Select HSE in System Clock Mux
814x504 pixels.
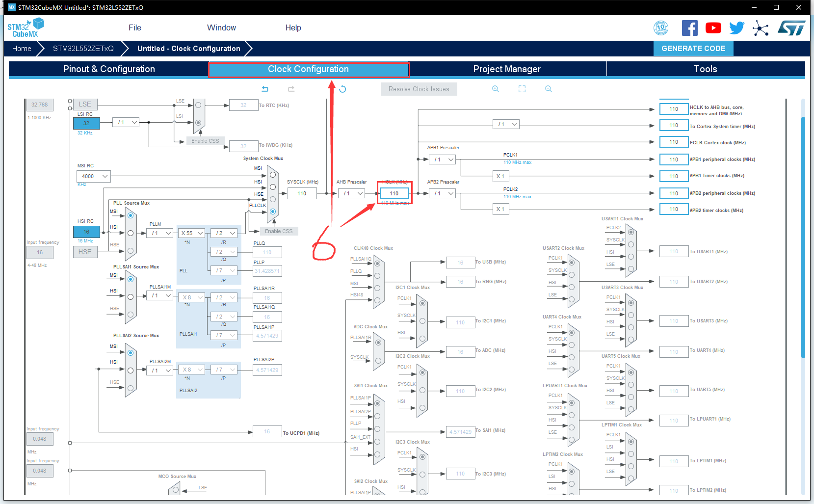point(273,199)
